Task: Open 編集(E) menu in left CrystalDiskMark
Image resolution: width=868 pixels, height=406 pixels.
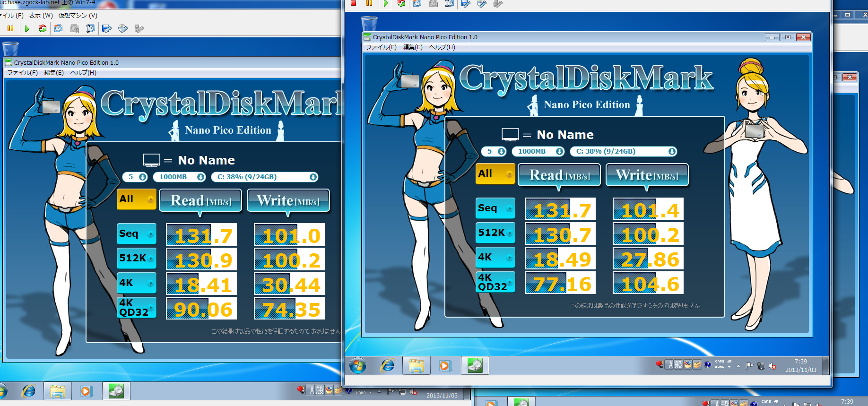Action: tap(54, 73)
